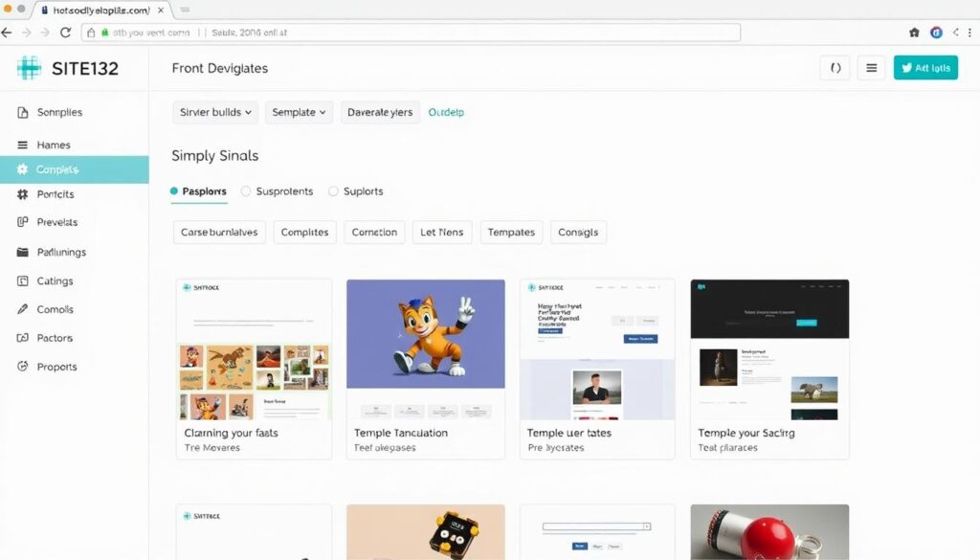
Task: Click the browser address bar field
Action: pos(411,33)
